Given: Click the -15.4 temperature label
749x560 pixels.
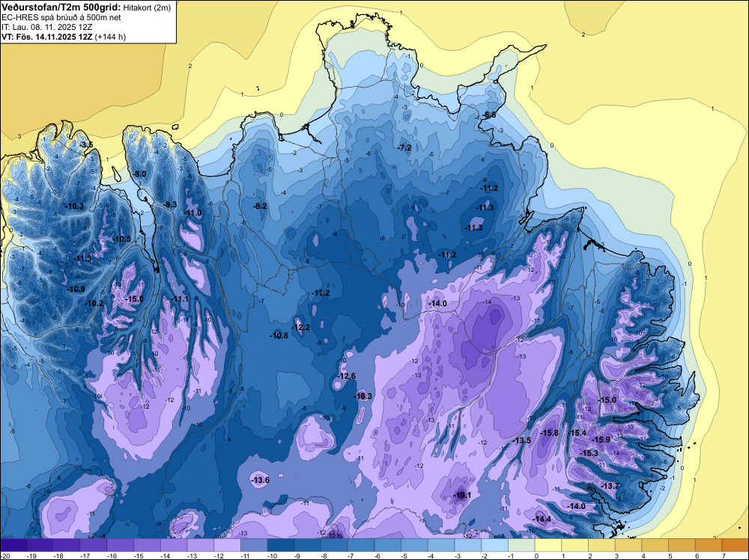Looking at the screenshot, I should click(577, 433).
